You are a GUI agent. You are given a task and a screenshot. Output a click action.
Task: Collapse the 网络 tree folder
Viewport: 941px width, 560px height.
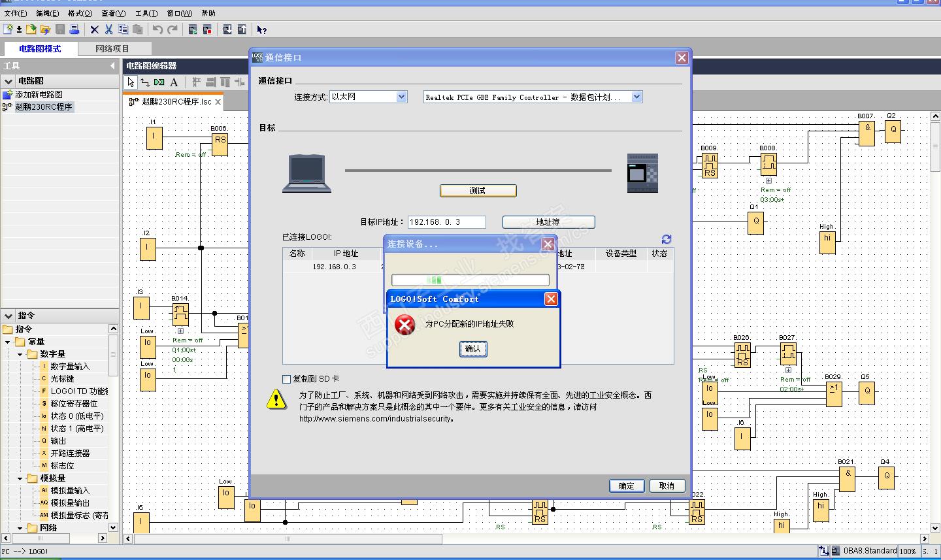20,528
